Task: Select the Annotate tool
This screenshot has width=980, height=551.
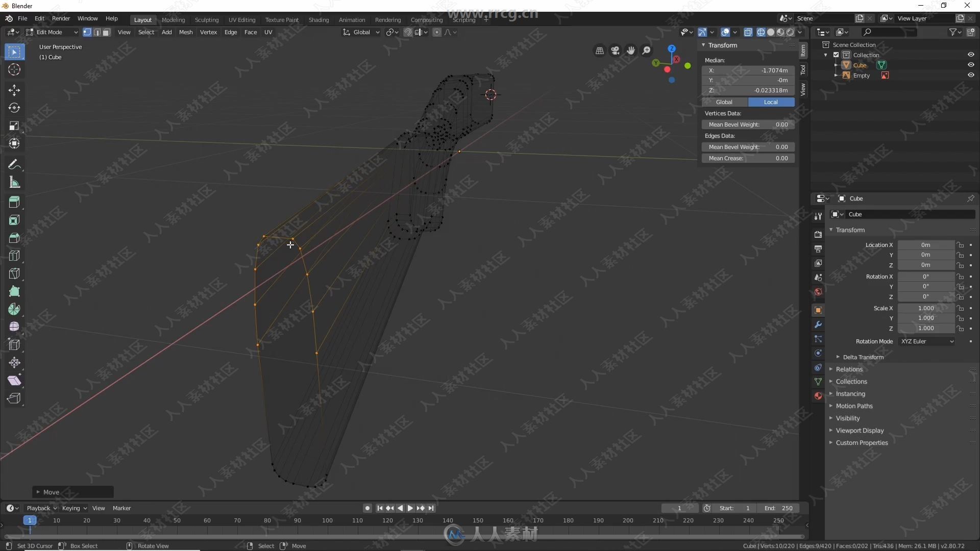Action: pyautogui.click(x=14, y=165)
